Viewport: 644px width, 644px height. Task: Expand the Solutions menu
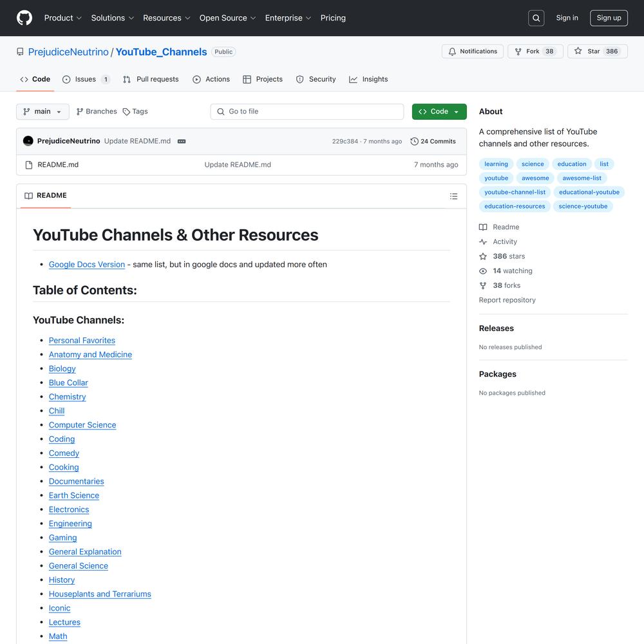click(x=113, y=18)
